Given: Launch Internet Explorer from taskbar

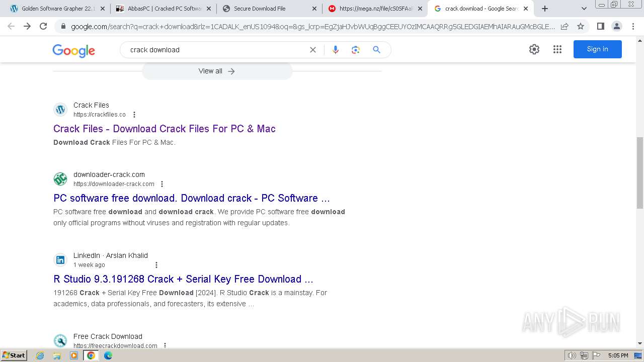Looking at the screenshot, I should [40, 355].
